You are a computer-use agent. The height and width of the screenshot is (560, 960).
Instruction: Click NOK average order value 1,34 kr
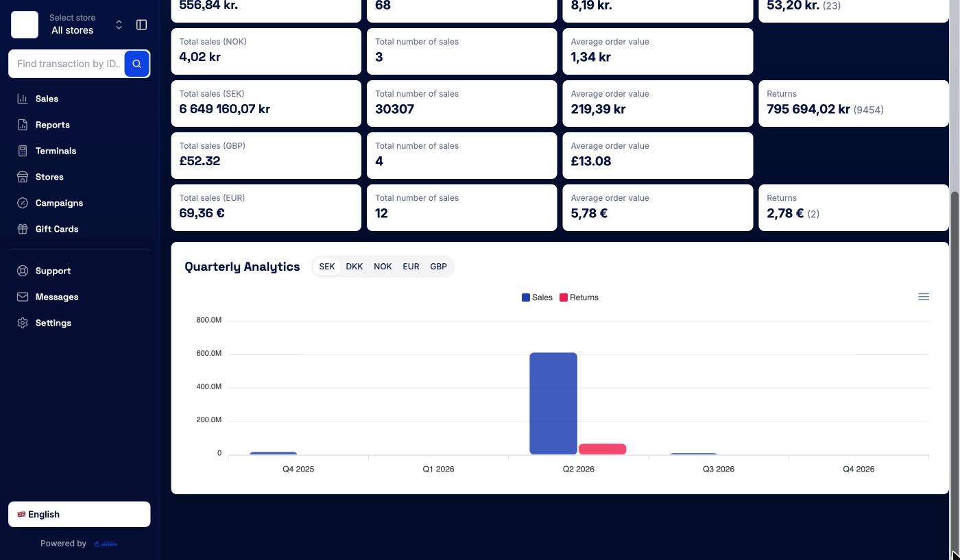pos(590,57)
